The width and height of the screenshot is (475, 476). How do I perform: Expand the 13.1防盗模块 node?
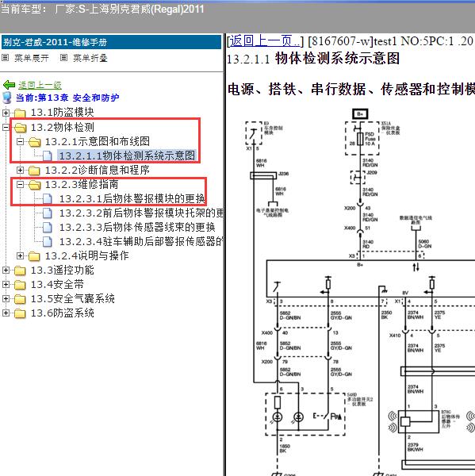(6, 113)
